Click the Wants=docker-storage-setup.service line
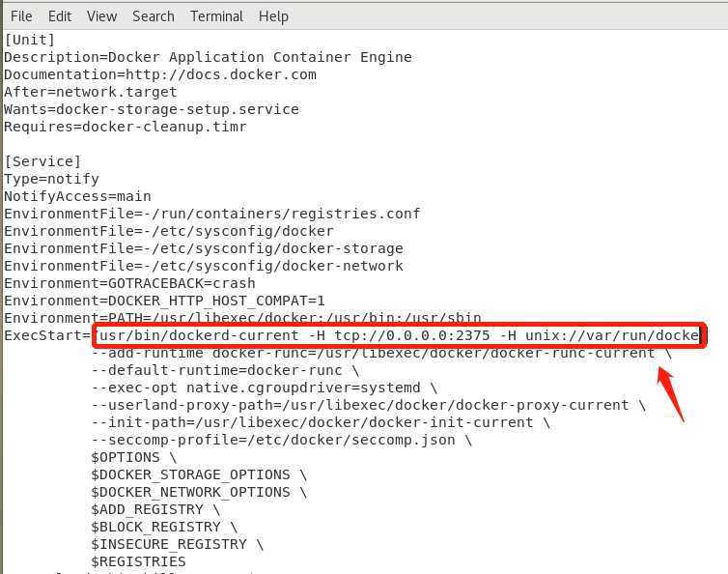Viewport: 728px width, 574px height. [152, 110]
